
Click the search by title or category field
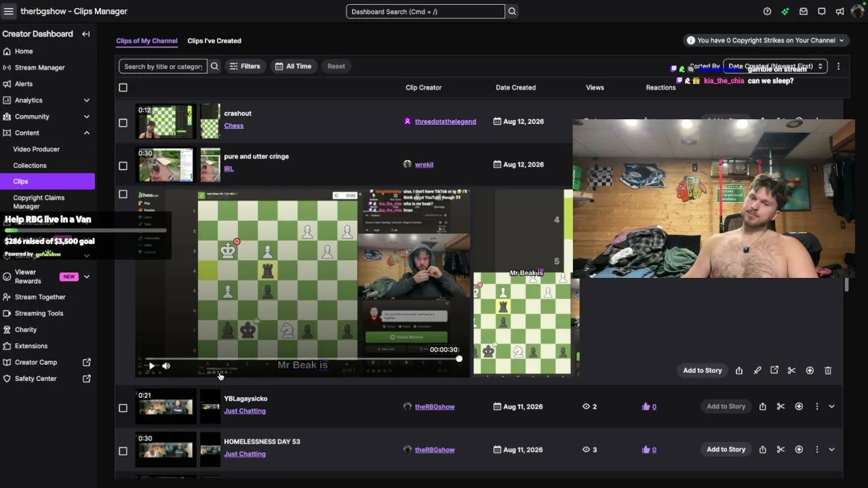pos(163,66)
